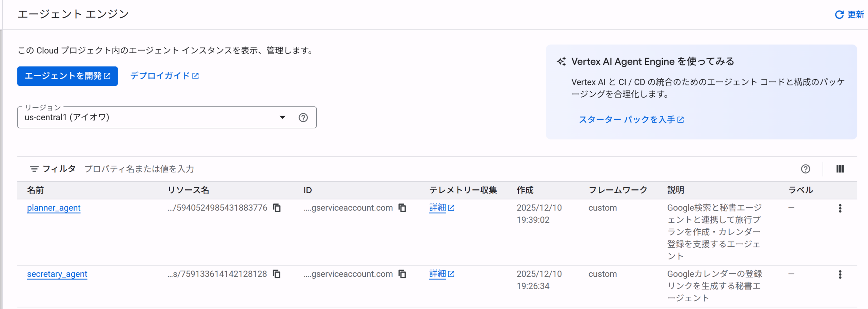Open secretary_agent row actions menu
Screen dimensions: 868x309
840,274
